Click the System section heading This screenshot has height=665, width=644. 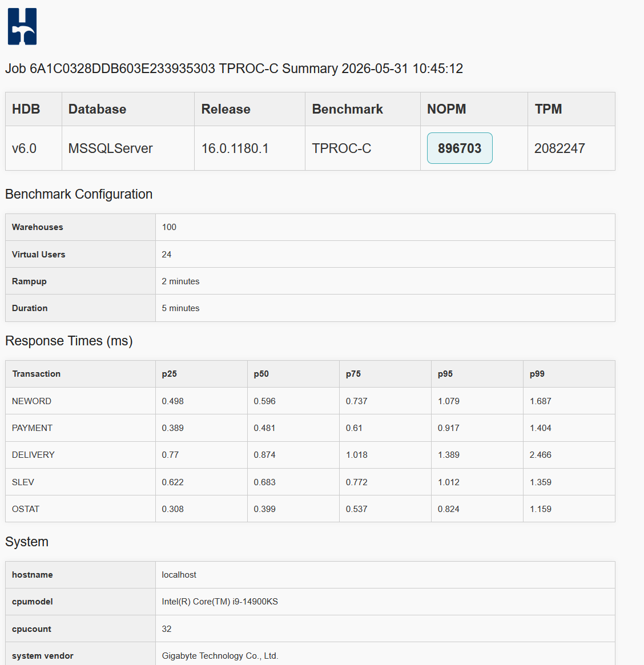pos(27,542)
